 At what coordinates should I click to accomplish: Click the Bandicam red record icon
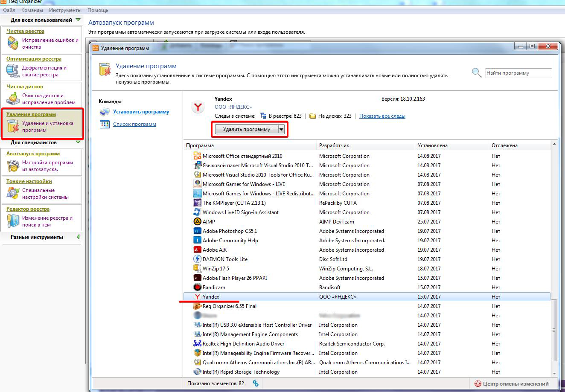197,287
